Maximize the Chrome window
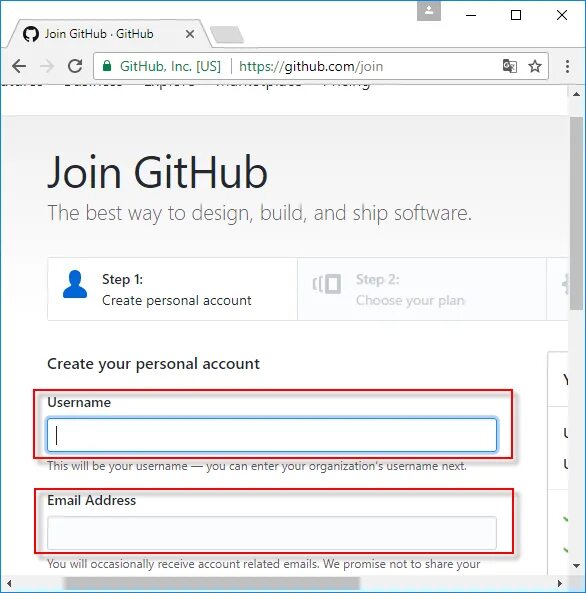 (x=516, y=15)
